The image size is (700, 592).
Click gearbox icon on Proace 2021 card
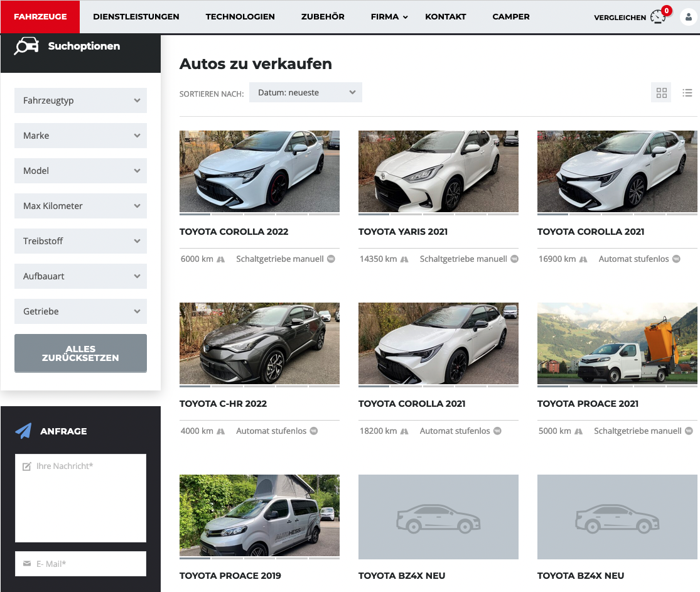(x=689, y=431)
